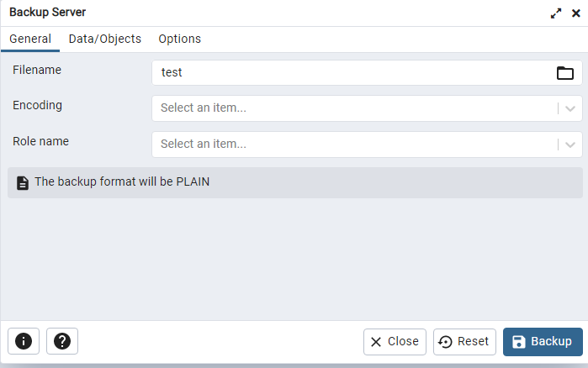Image resolution: width=588 pixels, height=368 pixels.
Task: Click the Filename label
Action: point(37,70)
